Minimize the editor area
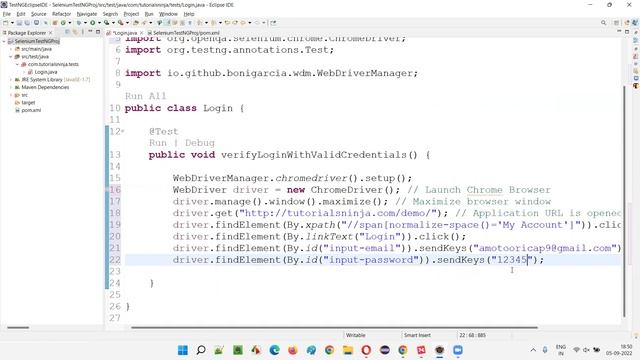The height and width of the screenshot is (360, 640). click(x=619, y=32)
